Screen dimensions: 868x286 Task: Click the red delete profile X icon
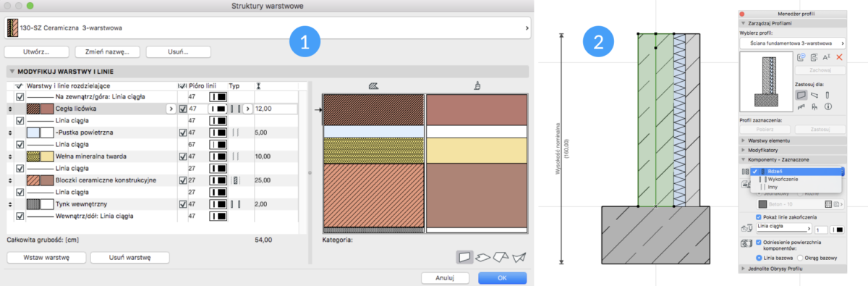[x=839, y=57]
